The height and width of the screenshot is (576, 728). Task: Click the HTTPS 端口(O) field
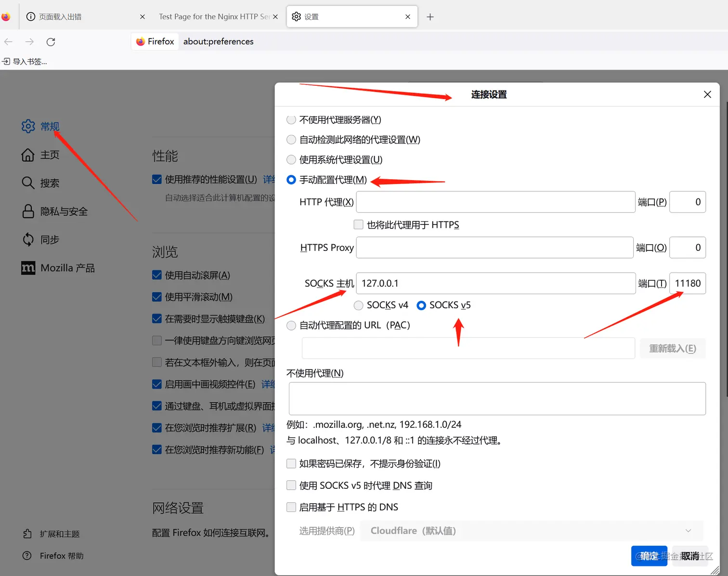click(x=688, y=248)
